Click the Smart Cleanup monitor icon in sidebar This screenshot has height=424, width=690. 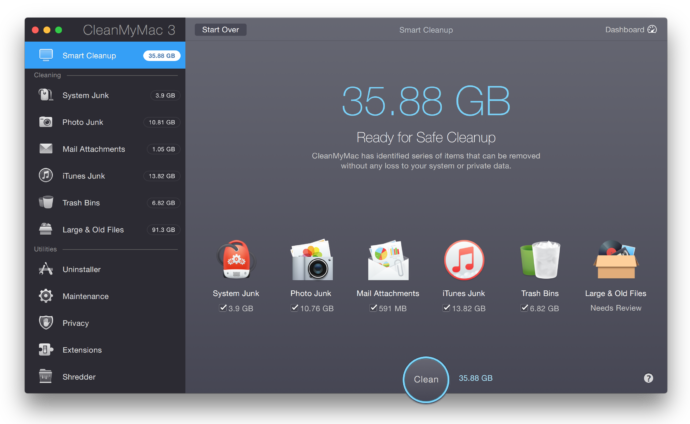pyautogui.click(x=46, y=55)
